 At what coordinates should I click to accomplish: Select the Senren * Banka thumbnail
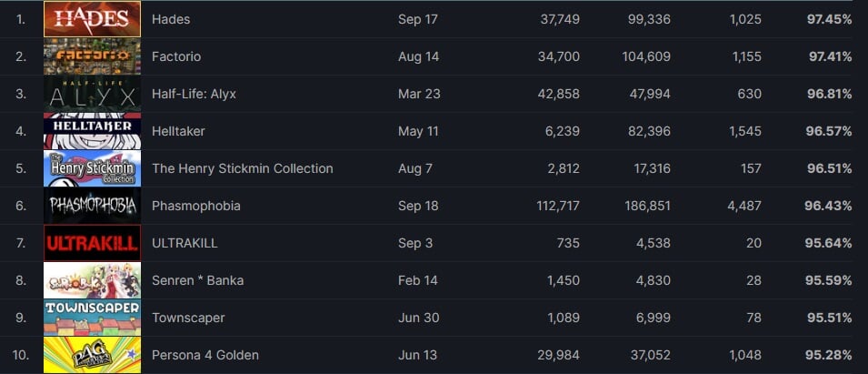92,280
